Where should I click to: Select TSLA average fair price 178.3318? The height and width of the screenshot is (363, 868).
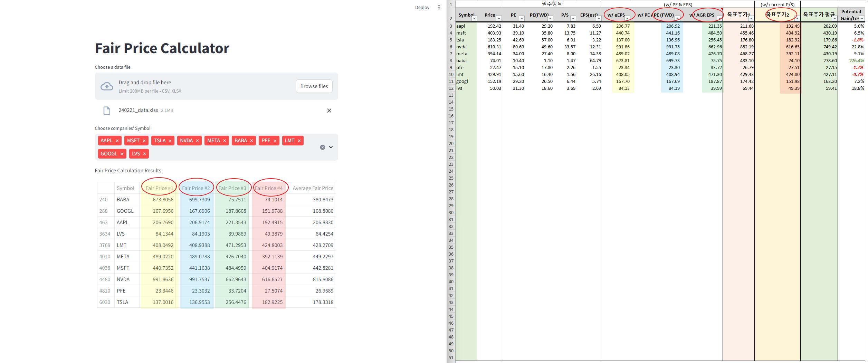311,302
